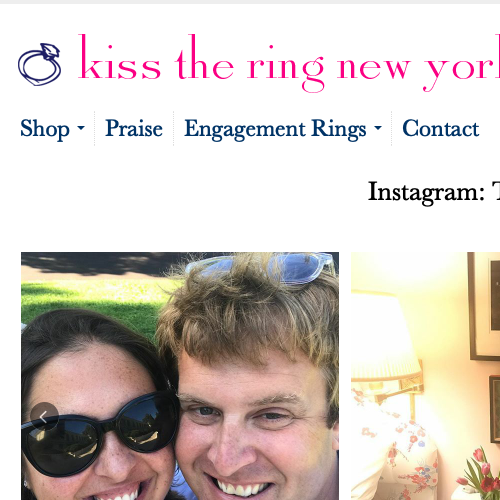
Task: Open the room interior photo with lamp
Action: coord(425,376)
